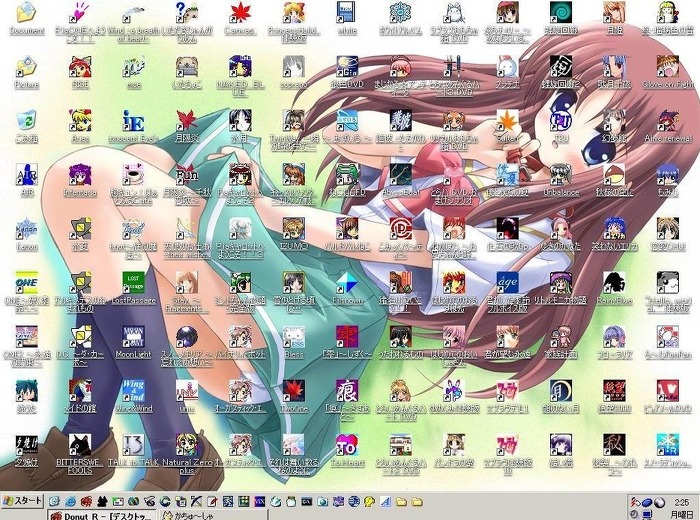
Task: Open the フローラリア shortcut
Action: (x=614, y=337)
